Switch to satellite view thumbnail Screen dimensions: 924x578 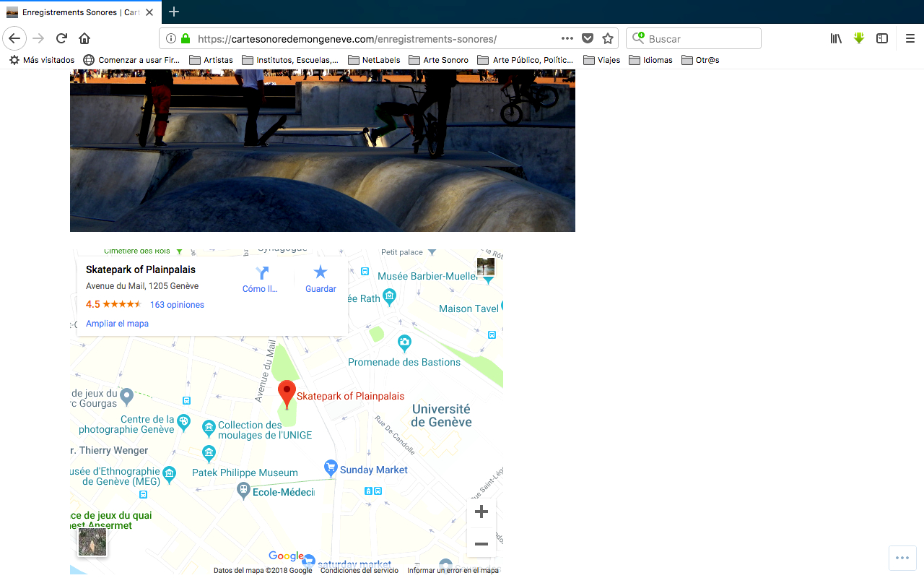(x=92, y=542)
